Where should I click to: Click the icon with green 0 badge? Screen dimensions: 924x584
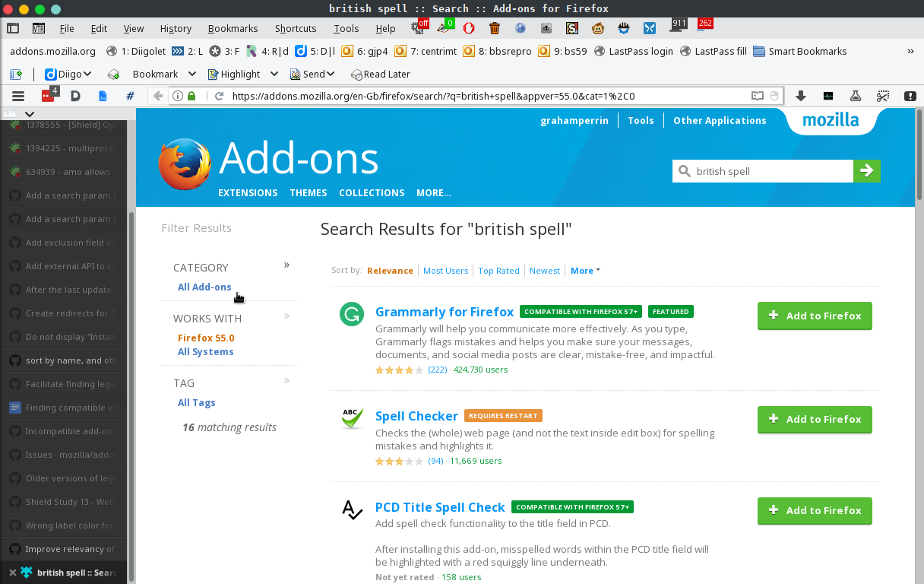445,28
